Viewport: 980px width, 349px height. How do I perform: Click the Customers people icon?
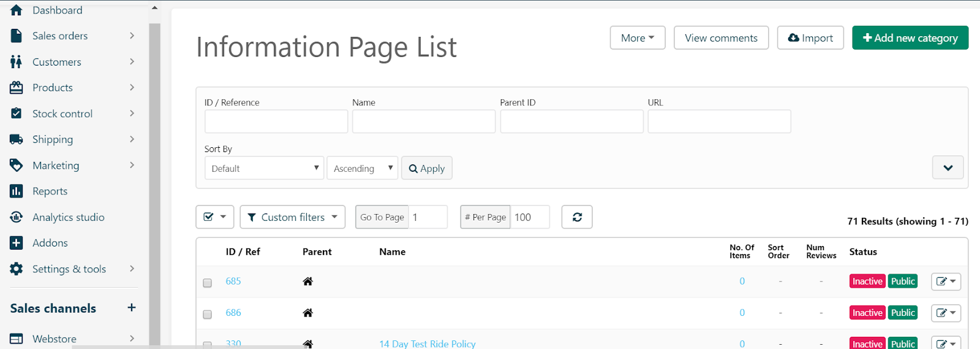click(17, 62)
